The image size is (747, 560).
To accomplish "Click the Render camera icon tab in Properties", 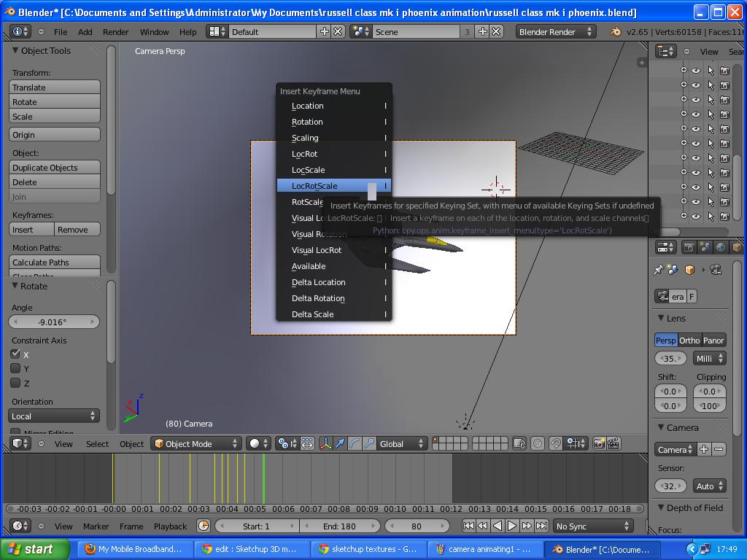I will [688, 246].
